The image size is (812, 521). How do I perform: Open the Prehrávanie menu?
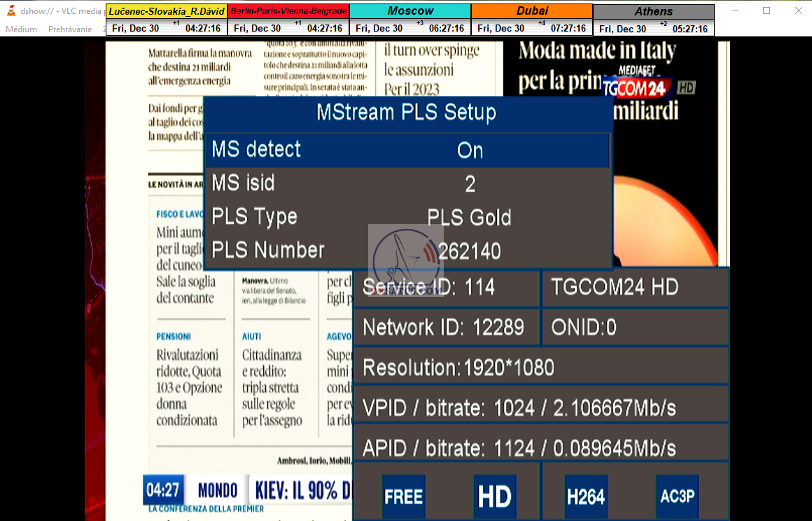coord(70,29)
